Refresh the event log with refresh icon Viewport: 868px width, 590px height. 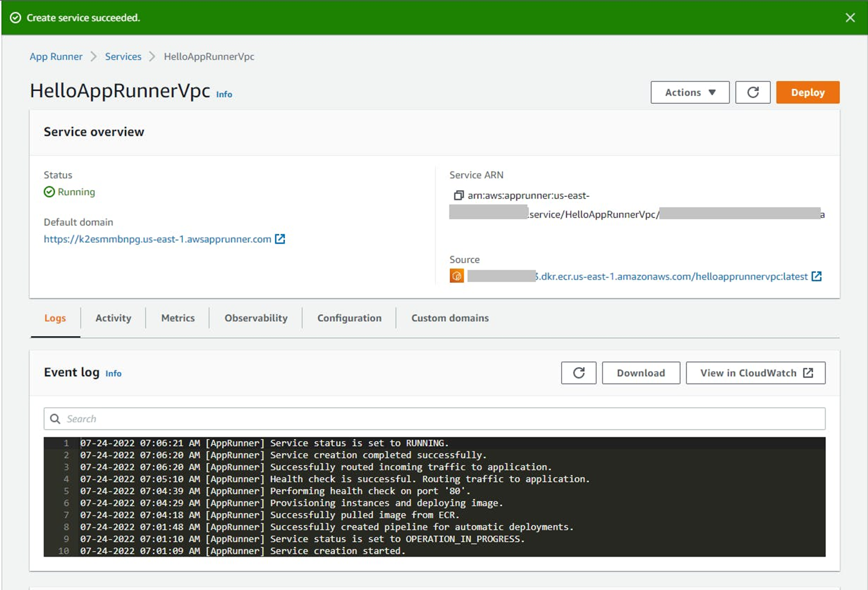click(578, 373)
